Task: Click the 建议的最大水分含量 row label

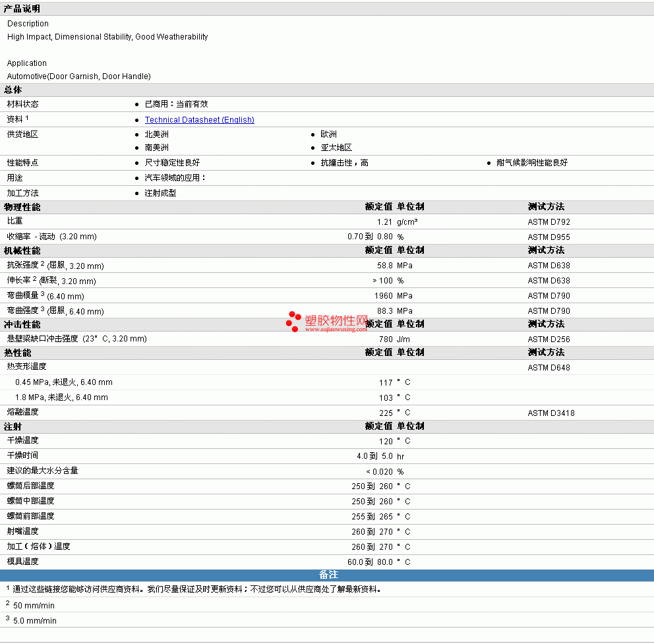Action: (x=43, y=471)
